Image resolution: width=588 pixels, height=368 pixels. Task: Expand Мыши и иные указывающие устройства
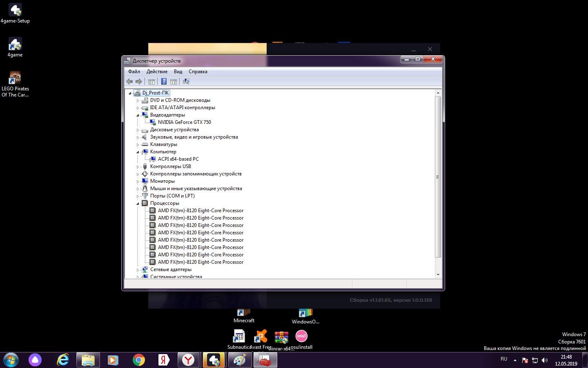[138, 188]
